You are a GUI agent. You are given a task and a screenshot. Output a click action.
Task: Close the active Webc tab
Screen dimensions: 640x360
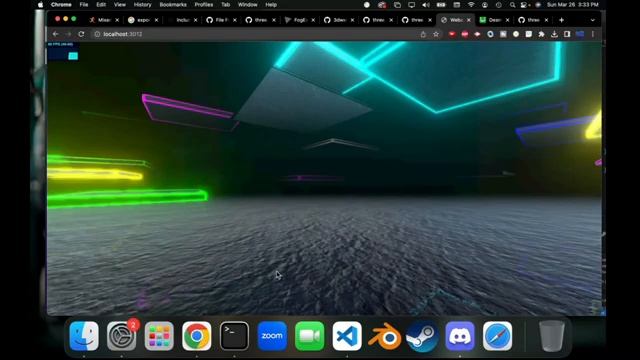coord(469,20)
